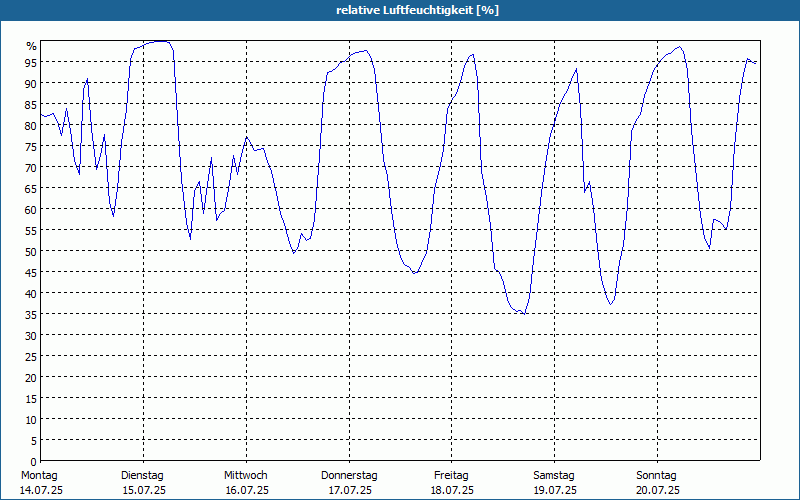Click the 50 value on humidity axis
Screen dimensions: 800x500
tap(31, 251)
